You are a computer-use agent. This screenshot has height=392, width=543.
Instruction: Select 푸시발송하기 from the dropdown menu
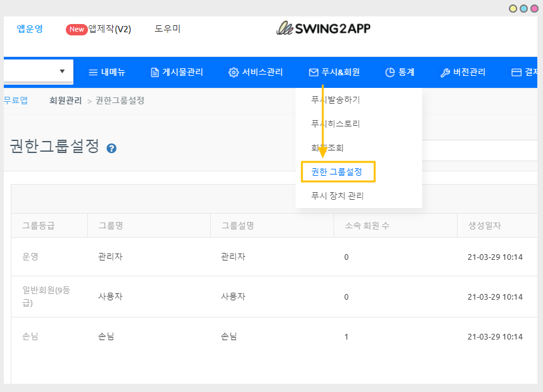click(x=335, y=100)
